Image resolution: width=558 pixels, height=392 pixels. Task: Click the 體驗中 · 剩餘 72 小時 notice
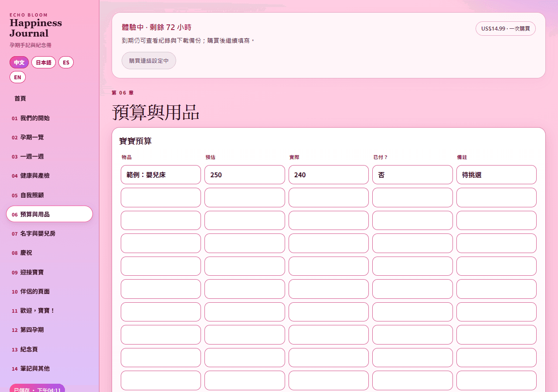click(x=157, y=27)
